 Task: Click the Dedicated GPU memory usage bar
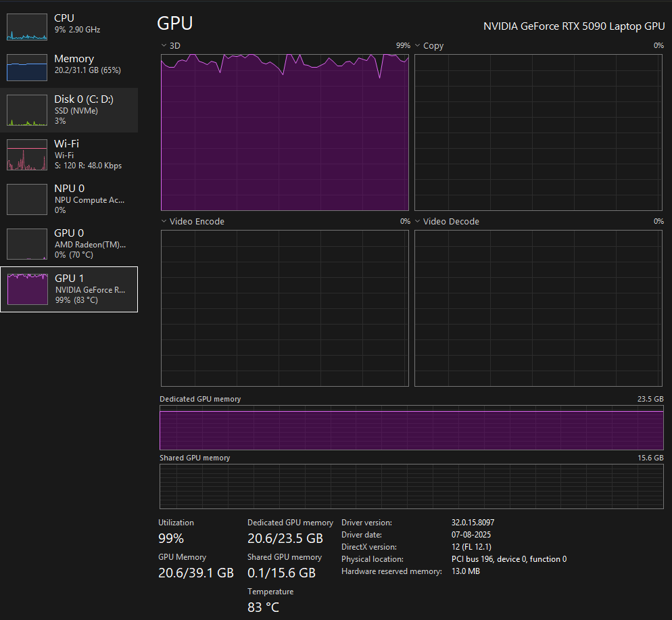coord(411,427)
